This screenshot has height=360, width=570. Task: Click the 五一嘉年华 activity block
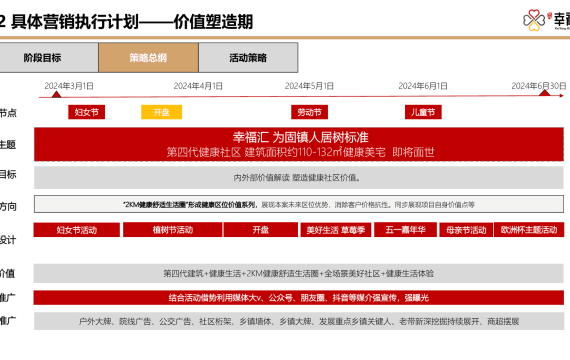click(x=405, y=230)
